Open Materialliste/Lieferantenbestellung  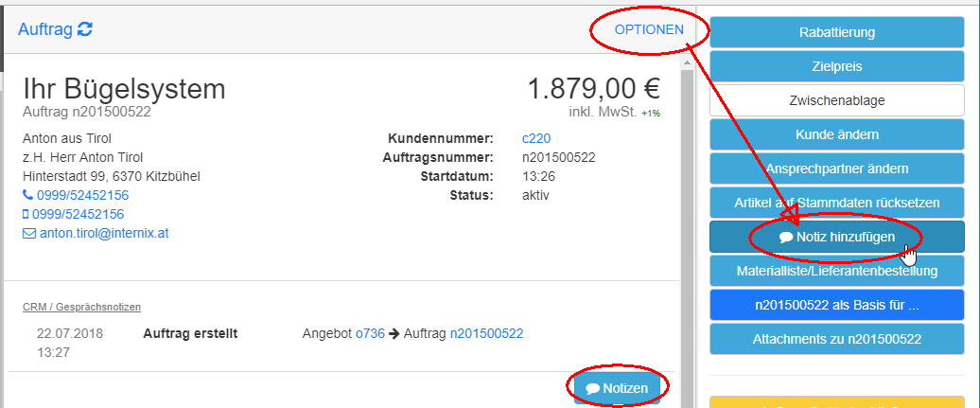837,271
